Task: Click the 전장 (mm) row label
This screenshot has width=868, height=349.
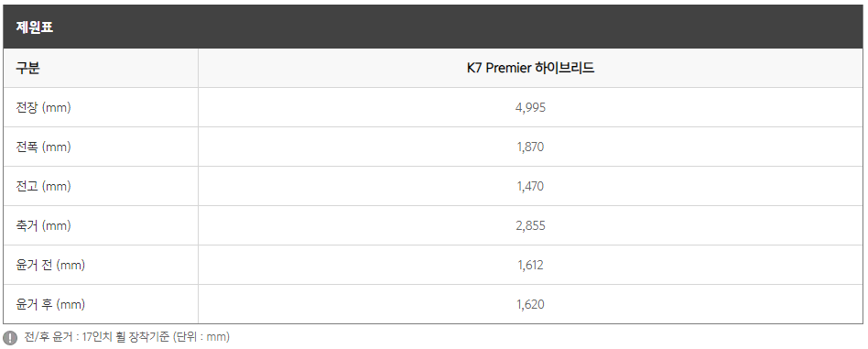Action: [44, 107]
